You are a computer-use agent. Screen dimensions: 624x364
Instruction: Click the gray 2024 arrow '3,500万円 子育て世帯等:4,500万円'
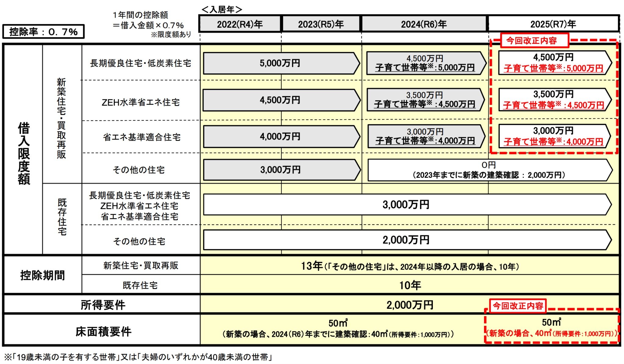tap(426, 100)
